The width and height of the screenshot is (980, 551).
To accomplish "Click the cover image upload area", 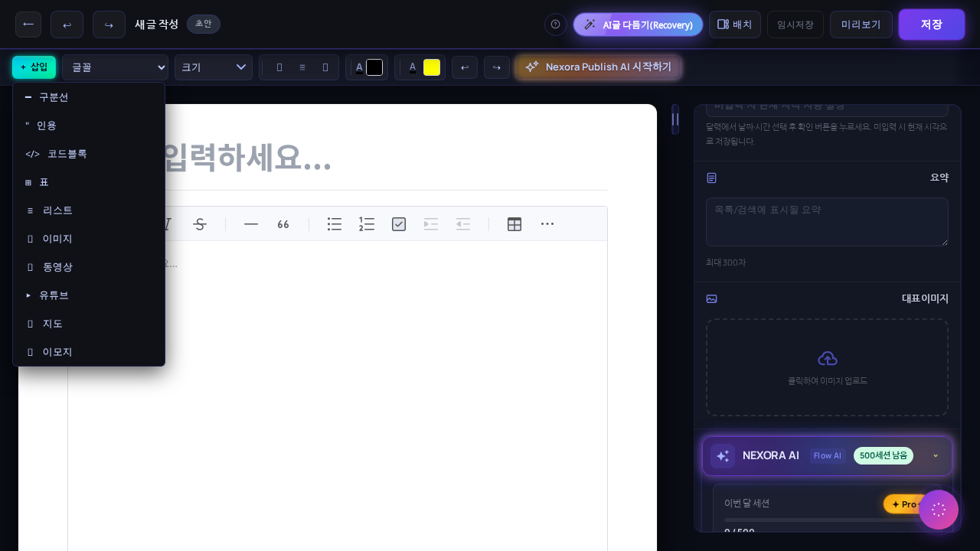I will [x=827, y=367].
